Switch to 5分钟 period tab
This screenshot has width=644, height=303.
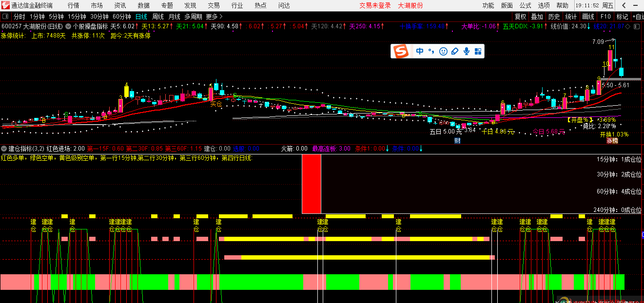56,17
